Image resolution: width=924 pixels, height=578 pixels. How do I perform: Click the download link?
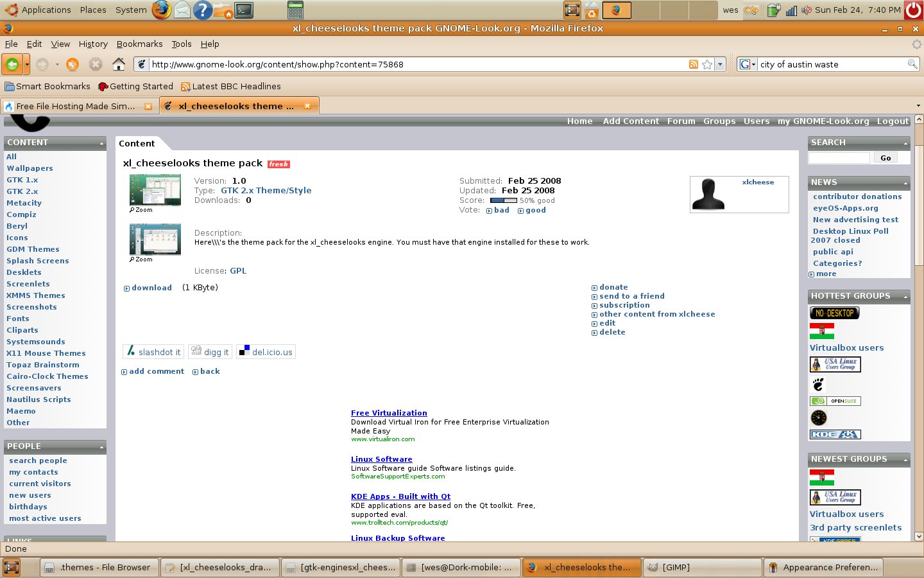click(151, 288)
